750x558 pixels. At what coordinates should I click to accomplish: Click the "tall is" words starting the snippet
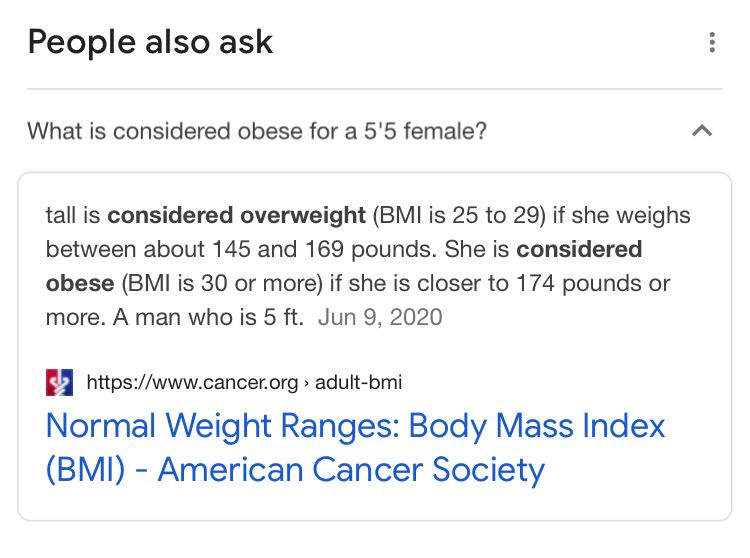click(73, 215)
